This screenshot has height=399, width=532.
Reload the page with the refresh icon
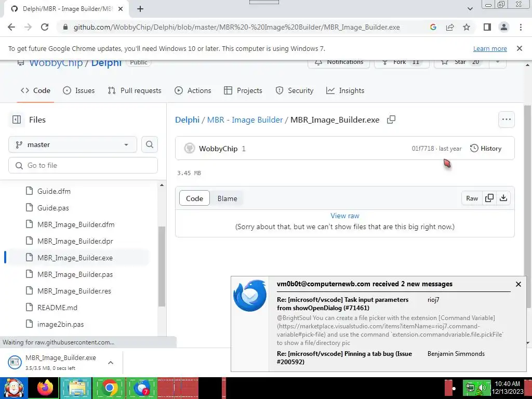pyautogui.click(x=45, y=27)
